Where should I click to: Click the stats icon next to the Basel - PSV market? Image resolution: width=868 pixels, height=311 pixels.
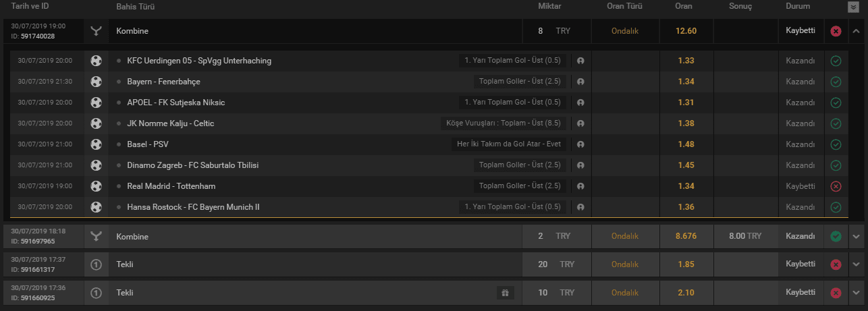coord(579,144)
